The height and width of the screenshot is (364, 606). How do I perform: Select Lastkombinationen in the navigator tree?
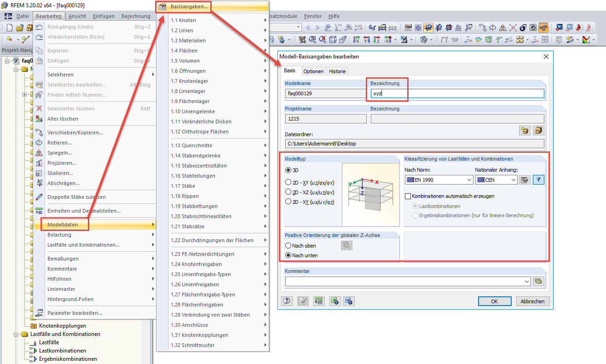coord(62,351)
